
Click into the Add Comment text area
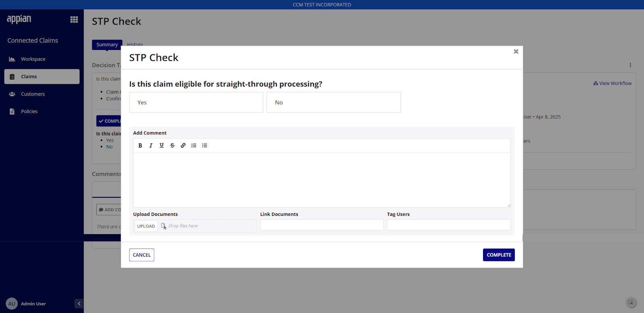(322, 180)
